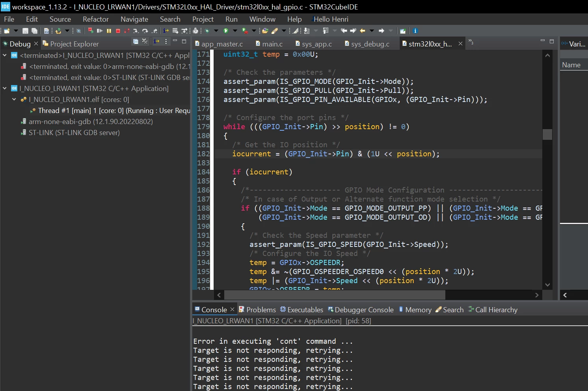This screenshot has width=588, height=391.
Task: Click the Search flashlight toolbar icon
Action: point(275,31)
